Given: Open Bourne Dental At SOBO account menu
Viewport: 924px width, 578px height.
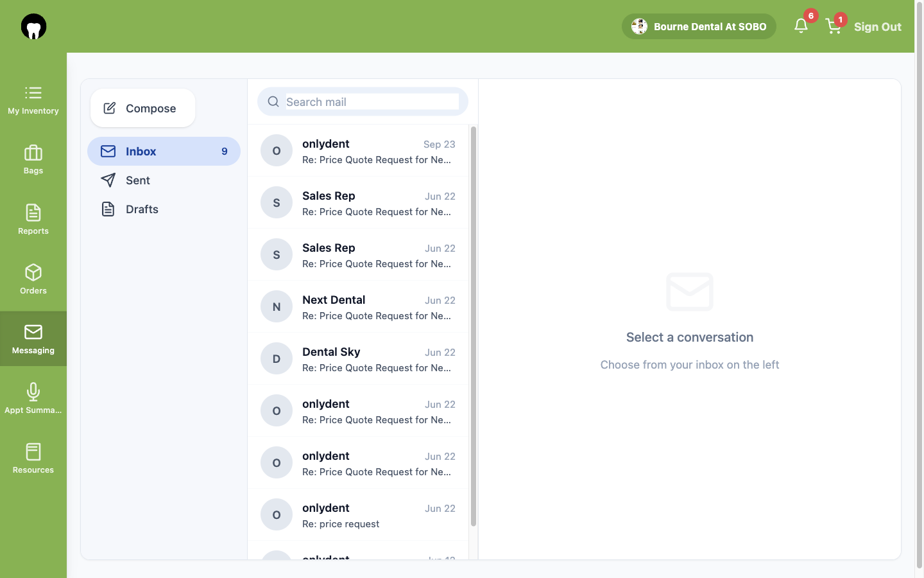Looking at the screenshot, I should pos(699,26).
